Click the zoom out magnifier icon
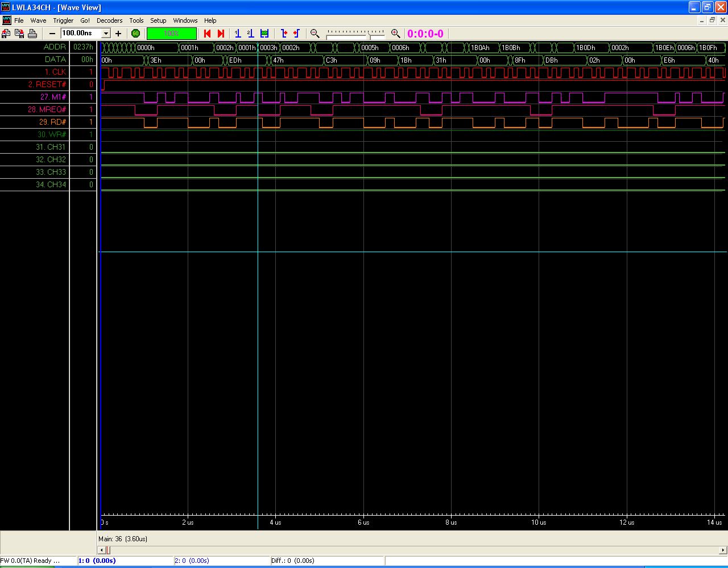Screen dimensions: 728x568 pos(315,34)
